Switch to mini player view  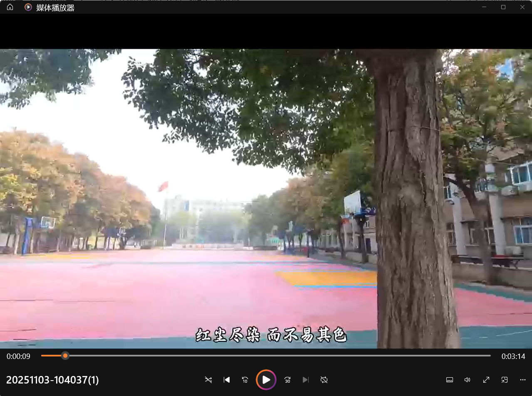click(504, 380)
